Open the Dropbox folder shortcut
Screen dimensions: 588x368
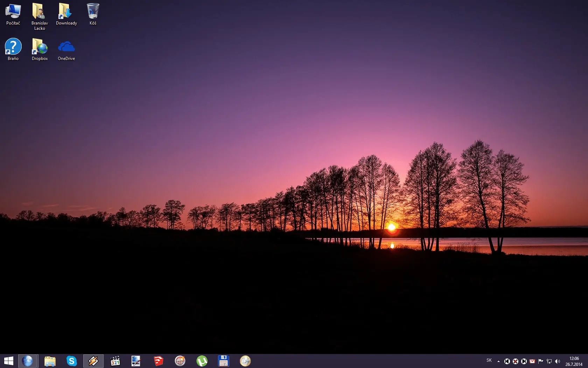(40, 49)
